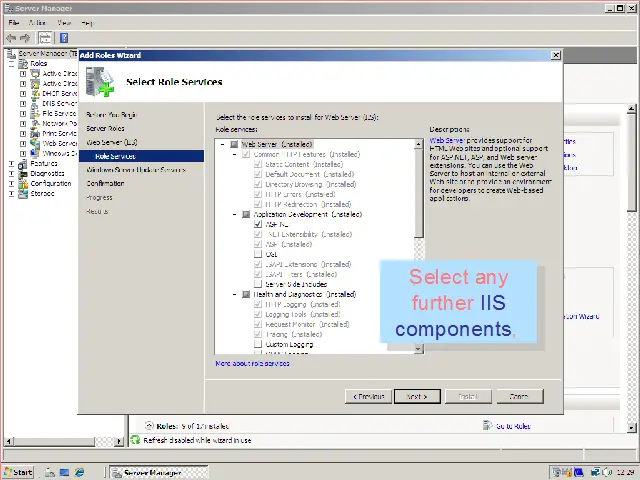Open the View menu

(64, 23)
